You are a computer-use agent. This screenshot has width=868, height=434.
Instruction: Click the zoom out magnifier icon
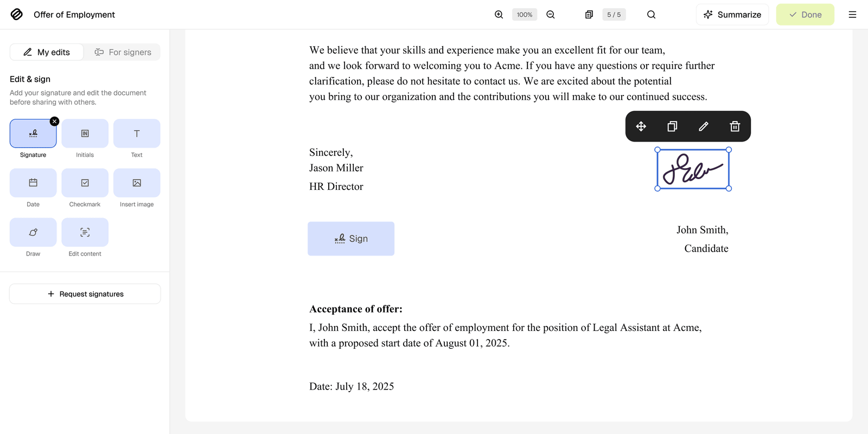[551, 15]
